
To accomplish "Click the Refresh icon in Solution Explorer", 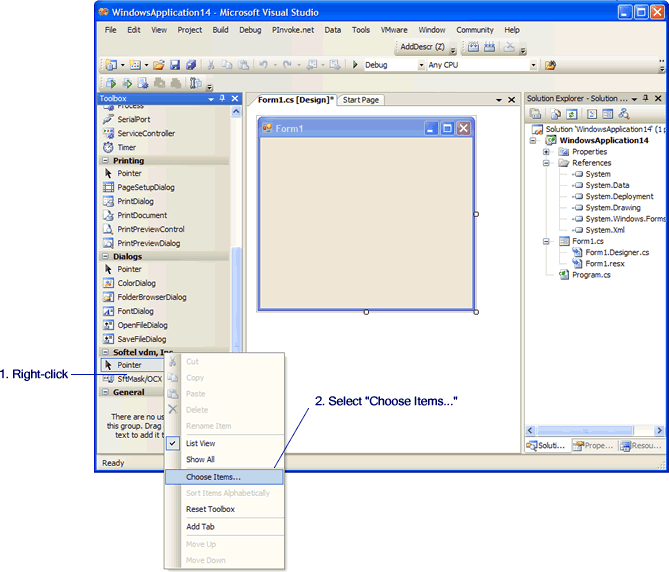I will pyautogui.click(x=572, y=114).
